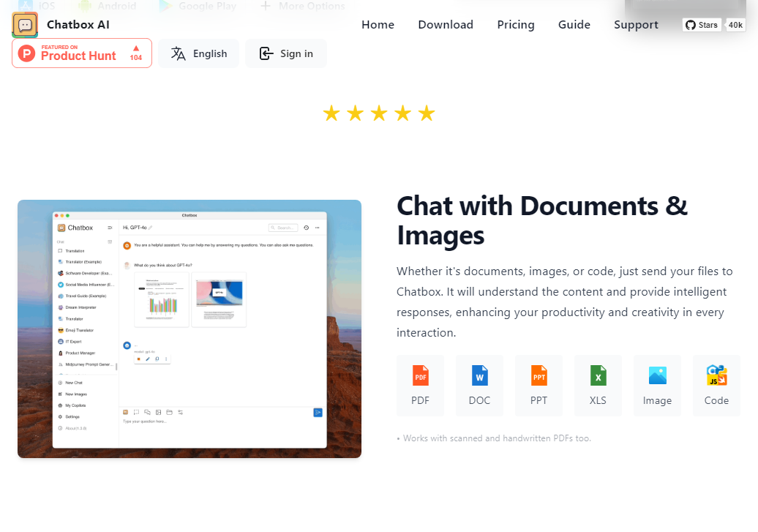Select the Support navigation item

(x=636, y=25)
